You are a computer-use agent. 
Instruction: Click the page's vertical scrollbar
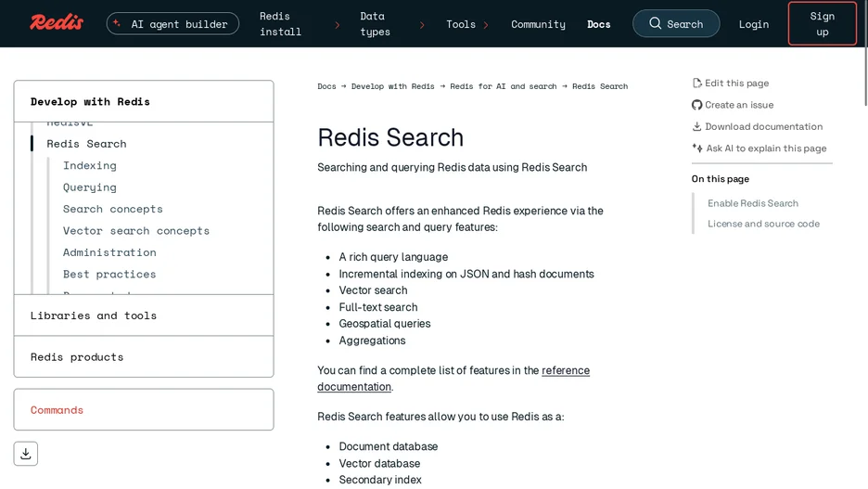pos(866,53)
